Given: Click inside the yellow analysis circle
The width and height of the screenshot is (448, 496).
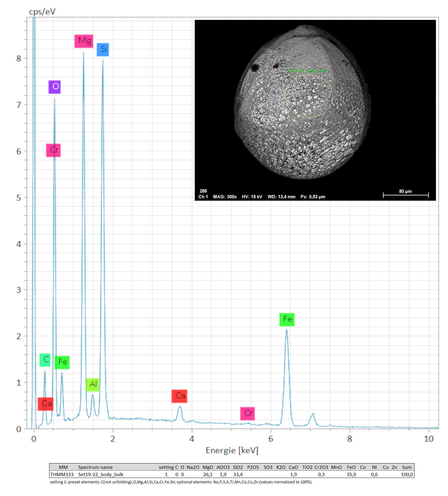Looking at the screenshot, I should 309,96.
